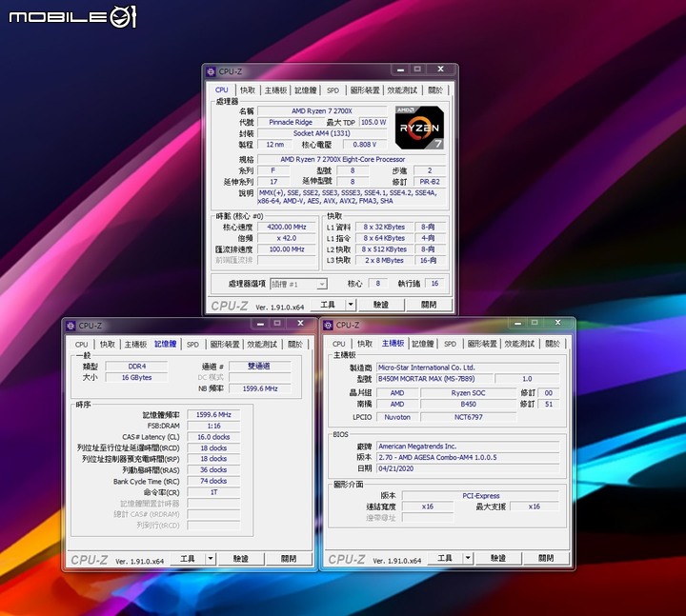Click the NCT6797 LPCIO value
Image resolution: width=686 pixels, height=616 pixels.
click(469, 417)
